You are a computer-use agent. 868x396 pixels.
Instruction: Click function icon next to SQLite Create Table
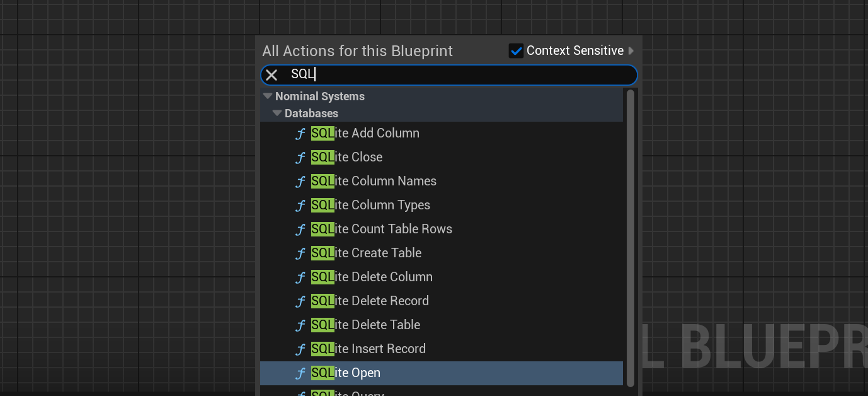(x=301, y=253)
